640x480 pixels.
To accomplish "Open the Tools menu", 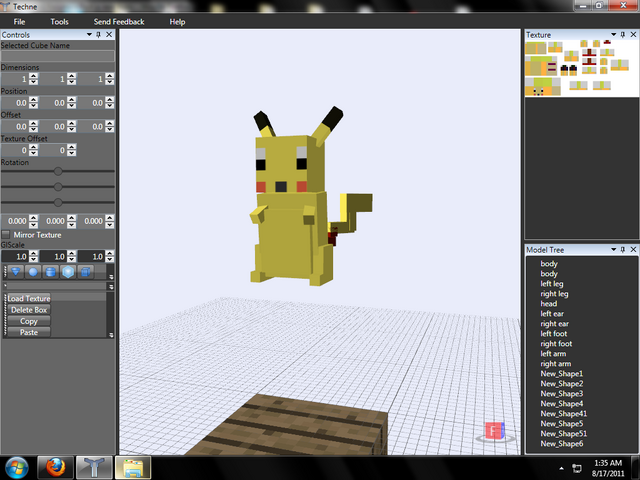I will tap(59, 22).
